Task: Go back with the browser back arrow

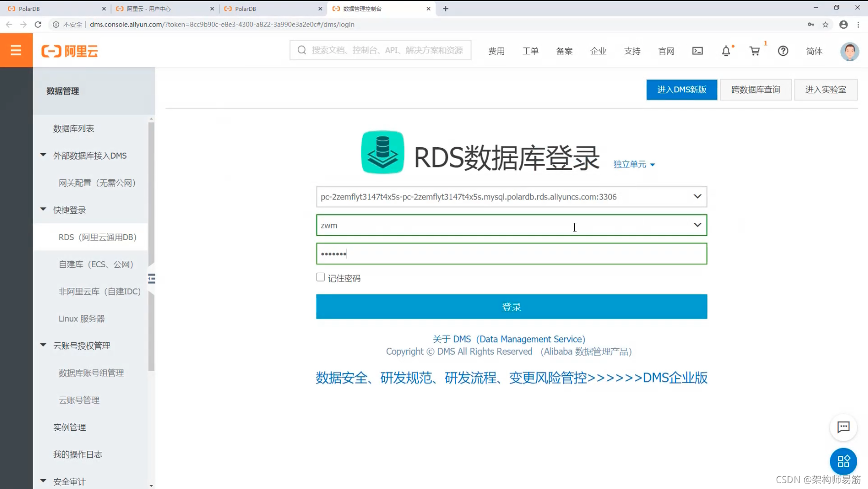Action: tap(9, 24)
